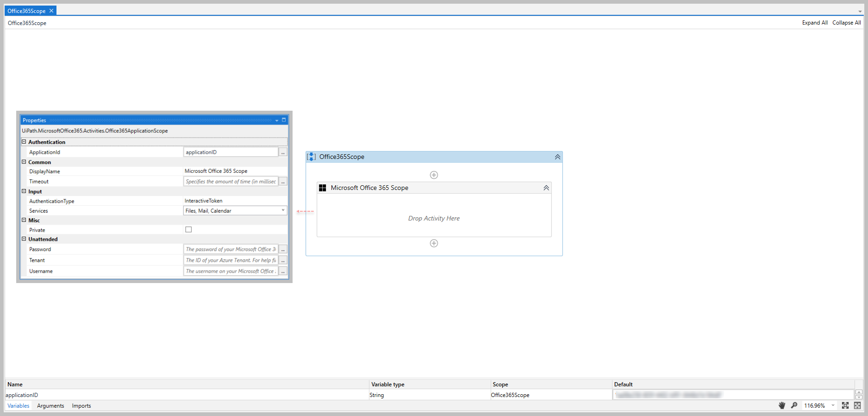Click the Office365Scope sequence icon

point(312,157)
